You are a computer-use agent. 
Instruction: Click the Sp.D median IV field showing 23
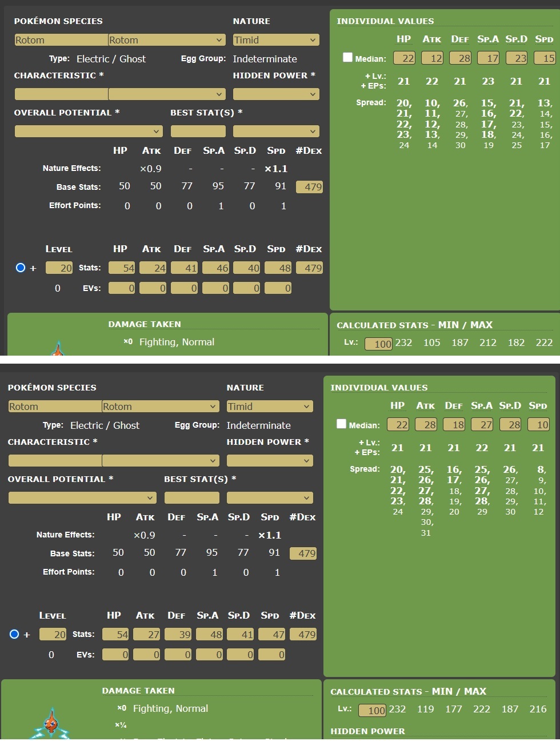tap(517, 58)
